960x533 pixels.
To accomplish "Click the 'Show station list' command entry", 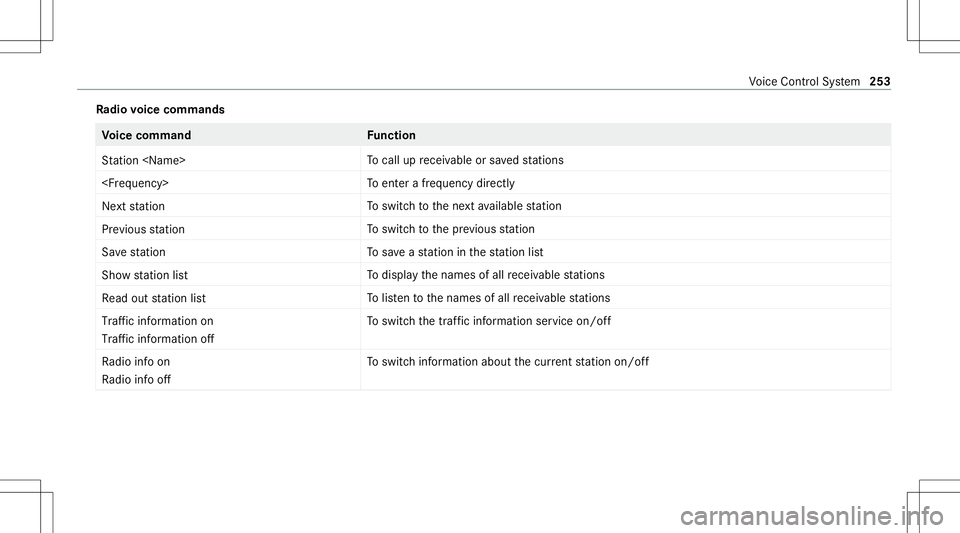I will click(144, 275).
